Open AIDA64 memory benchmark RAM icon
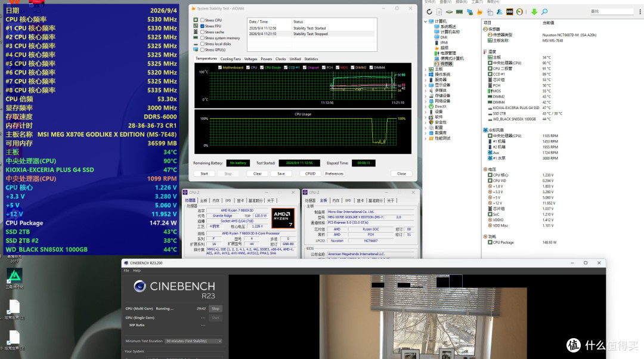 459,12
